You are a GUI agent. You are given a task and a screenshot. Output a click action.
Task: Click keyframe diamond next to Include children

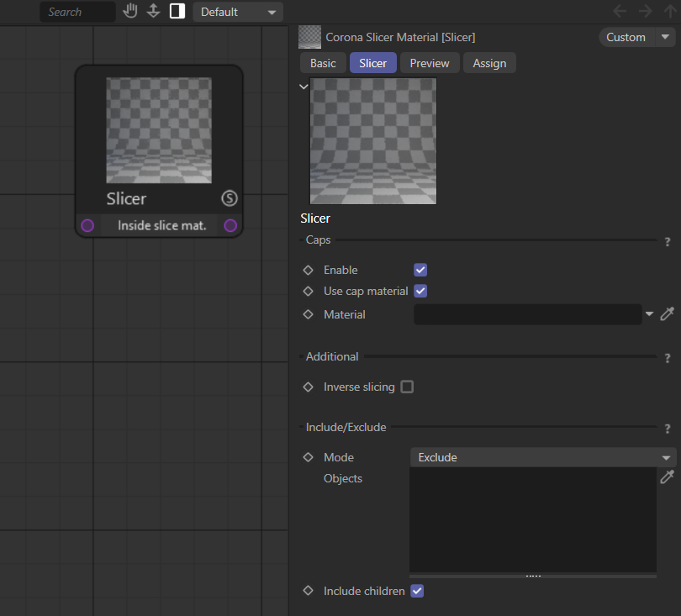(x=308, y=591)
